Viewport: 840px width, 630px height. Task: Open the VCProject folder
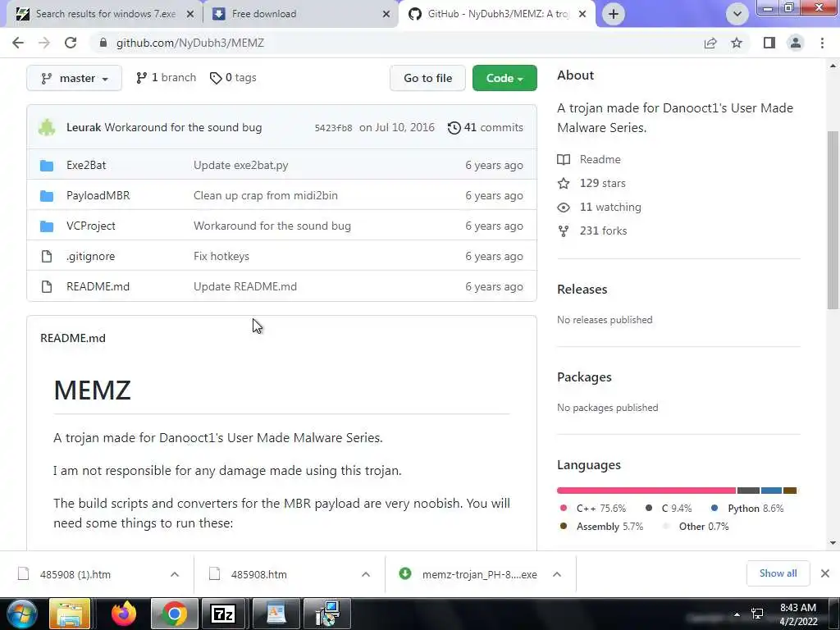pos(91,226)
